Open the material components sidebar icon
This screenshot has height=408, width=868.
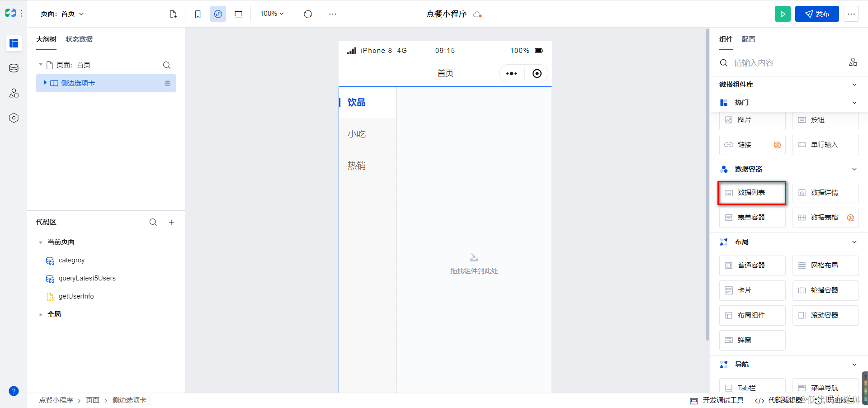pos(14,93)
